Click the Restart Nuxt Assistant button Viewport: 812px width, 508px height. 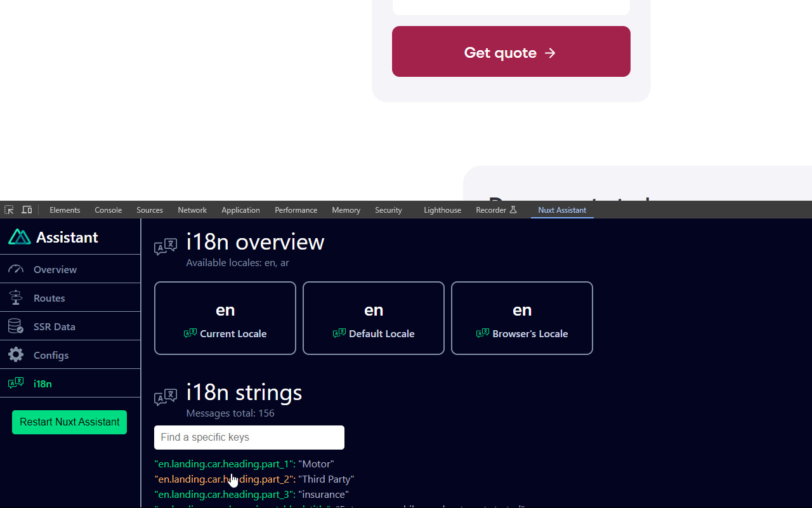pyautogui.click(x=69, y=422)
